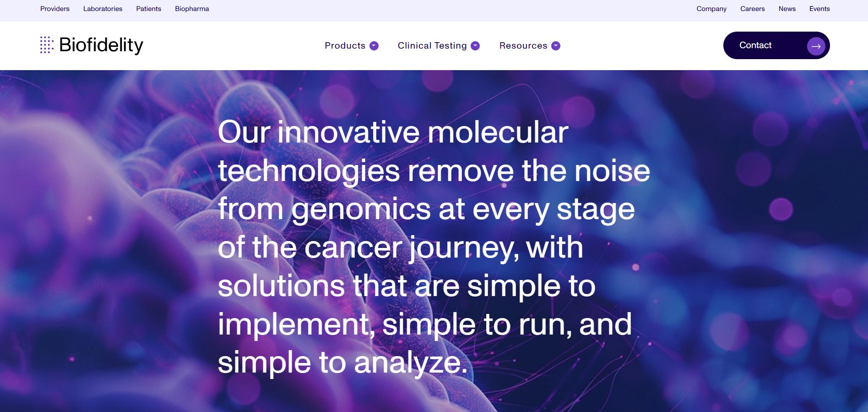Click the purple chevron icon next to Products
868x412 pixels.
coord(374,46)
